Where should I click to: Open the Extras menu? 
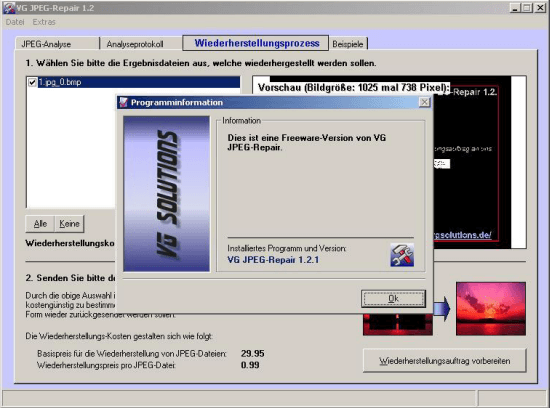44,22
